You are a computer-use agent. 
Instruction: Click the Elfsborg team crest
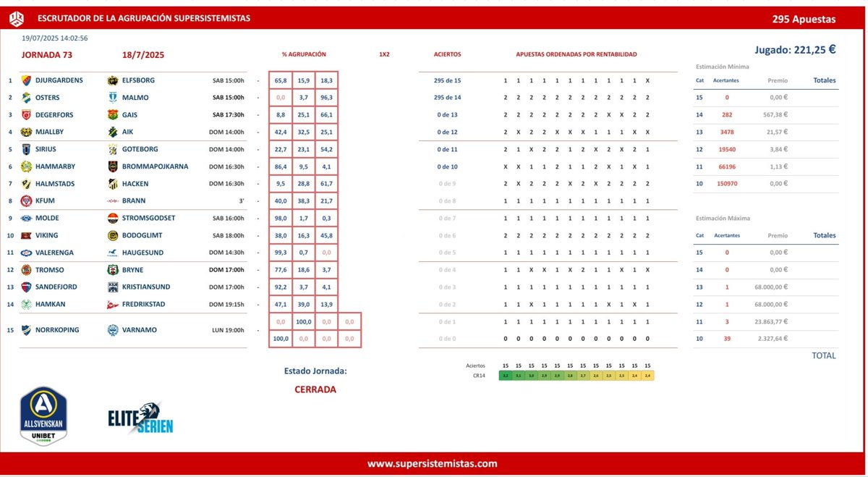click(113, 80)
